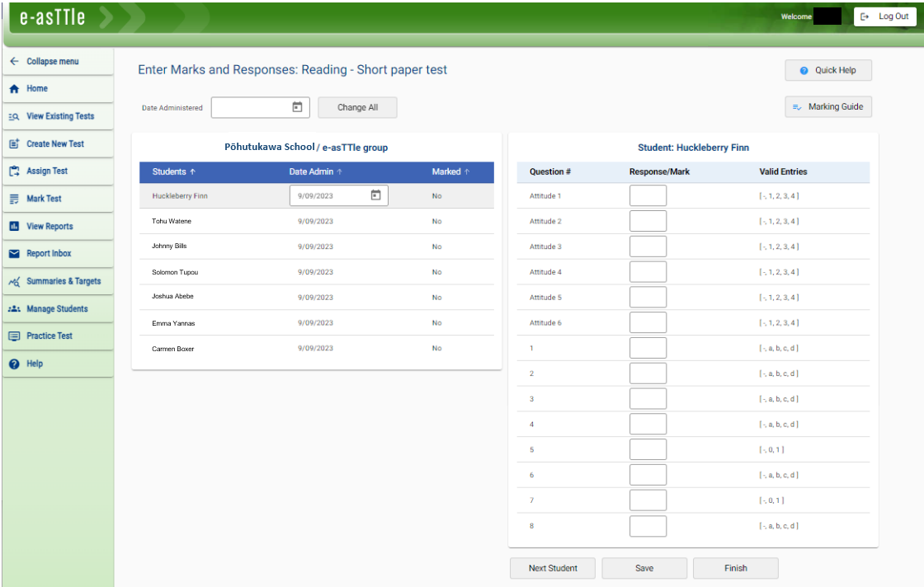924x587 pixels.
Task: Open Report Inbox envelope icon
Action: point(14,254)
